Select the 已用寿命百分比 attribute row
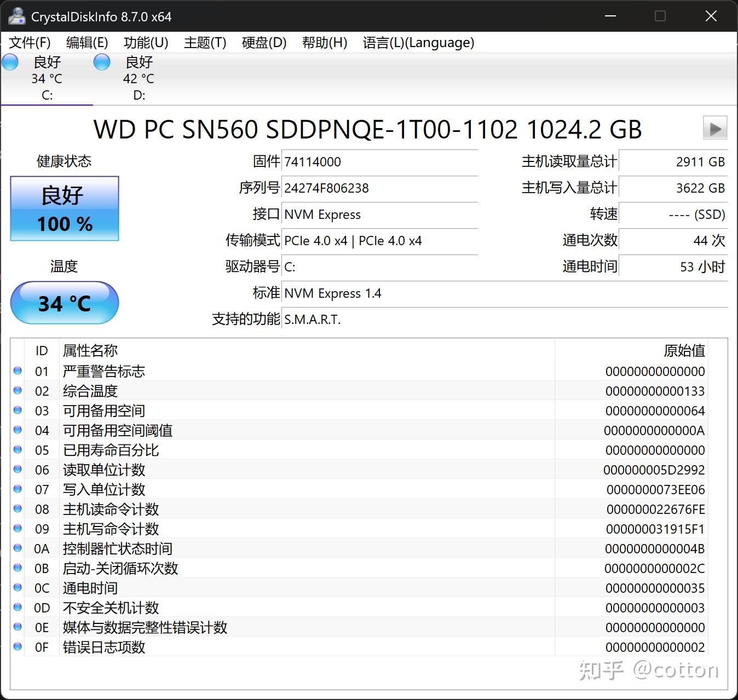Viewport: 738px width, 700px height. (359, 450)
